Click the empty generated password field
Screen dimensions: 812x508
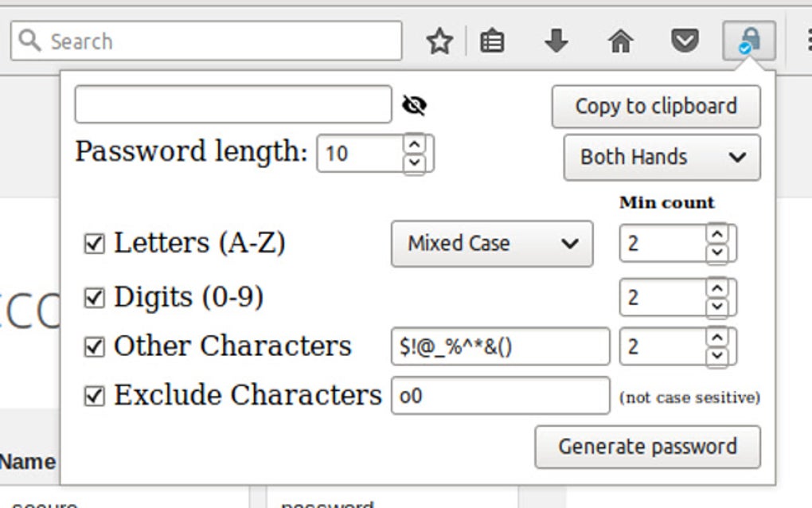pyautogui.click(x=232, y=104)
